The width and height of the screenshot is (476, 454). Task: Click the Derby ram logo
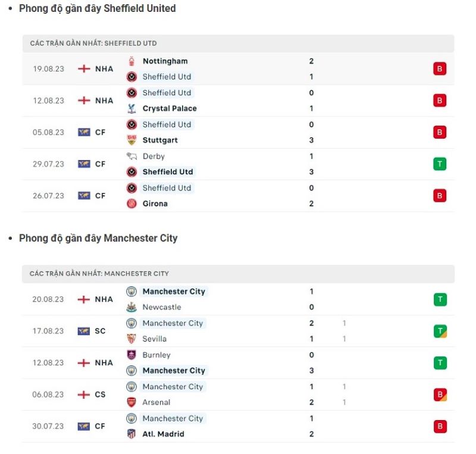(131, 156)
